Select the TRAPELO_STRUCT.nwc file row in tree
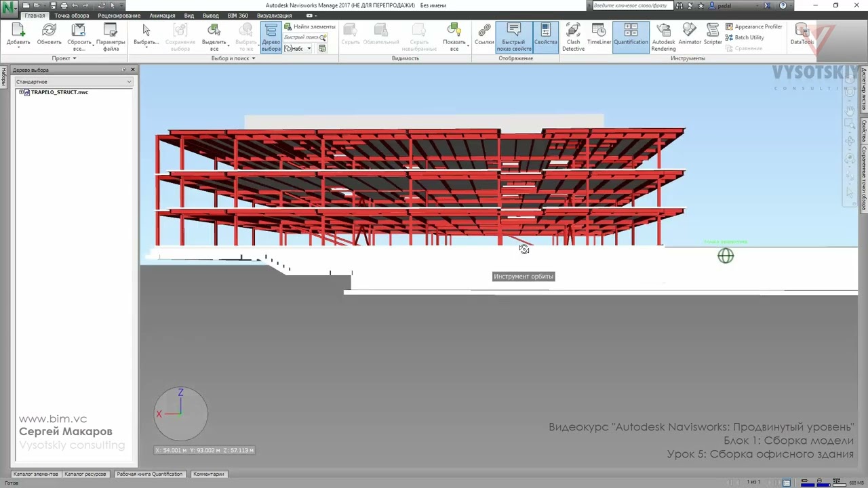 coord(60,92)
